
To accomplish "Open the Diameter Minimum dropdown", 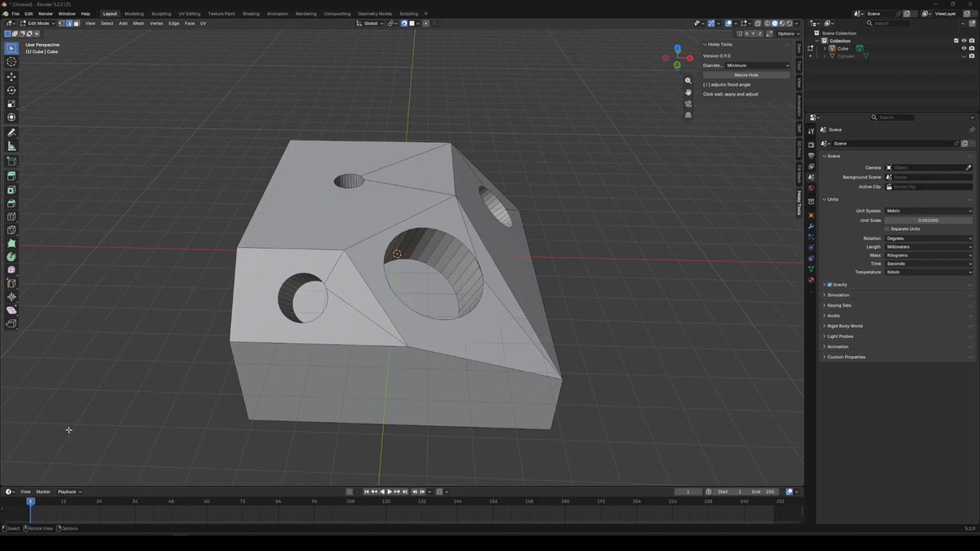I will click(x=757, y=65).
